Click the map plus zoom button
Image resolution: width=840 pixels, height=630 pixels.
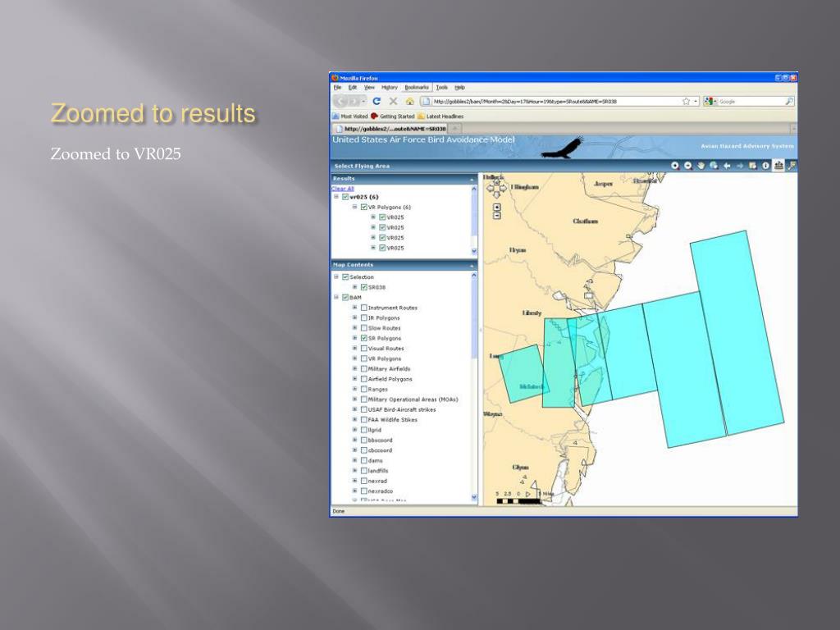pos(496,208)
